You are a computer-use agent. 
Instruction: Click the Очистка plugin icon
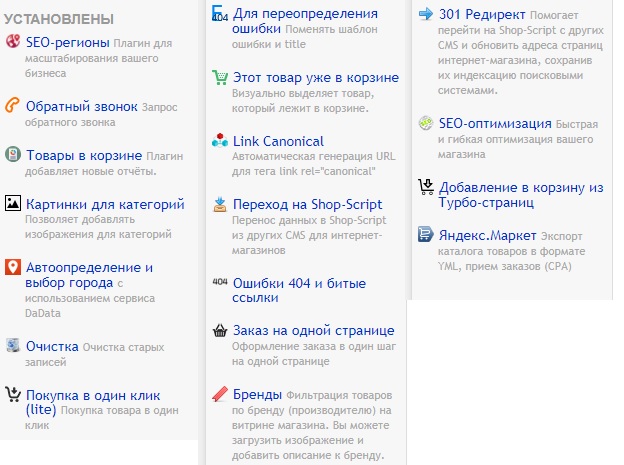pyautogui.click(x=13, y=346)
